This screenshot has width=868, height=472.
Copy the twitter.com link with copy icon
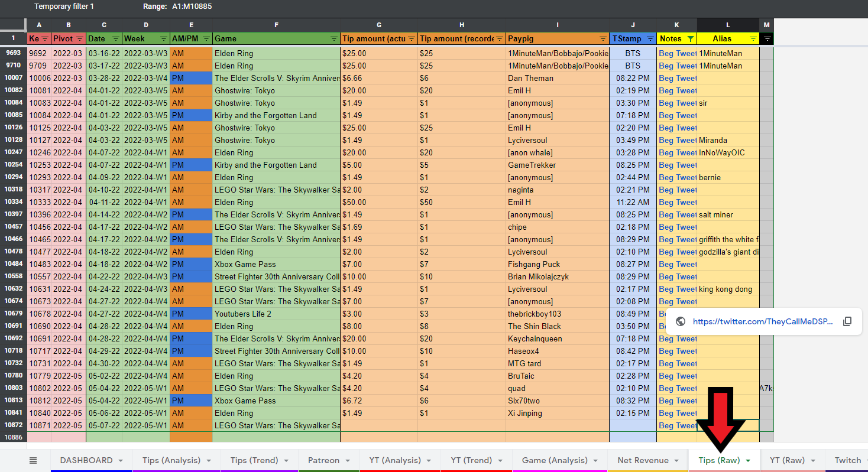pyautogui.click(x=847, y=321)
